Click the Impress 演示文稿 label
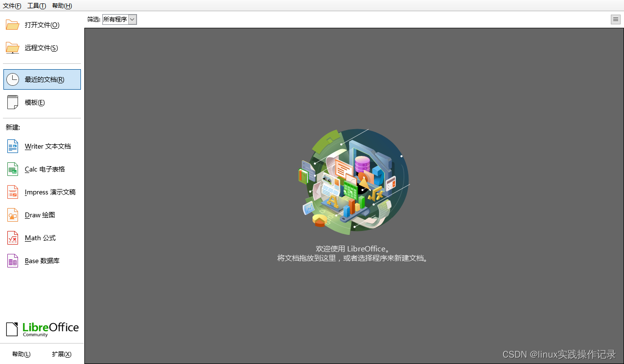This screenshot has width=624, height=364. pyautogui.click(x=50, y=192)
